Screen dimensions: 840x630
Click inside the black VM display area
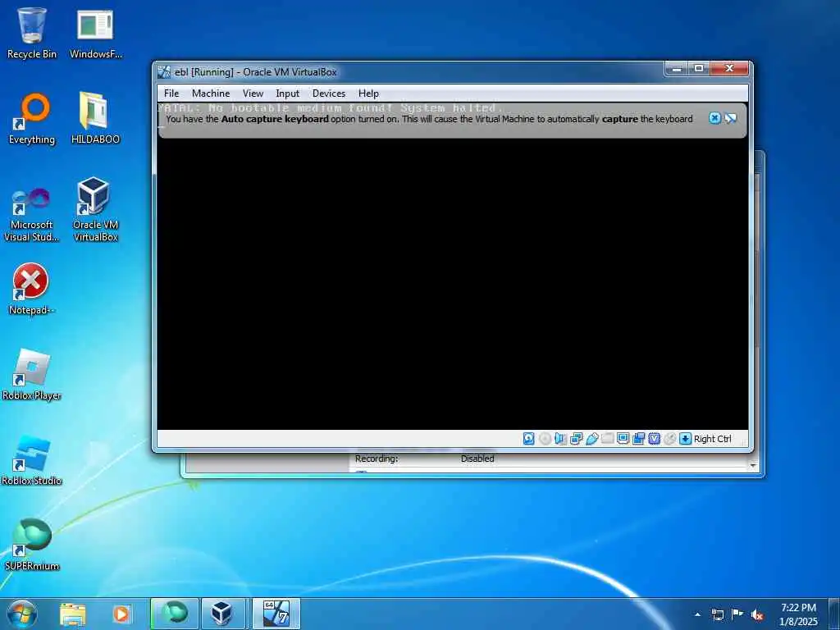click(453, 284)
